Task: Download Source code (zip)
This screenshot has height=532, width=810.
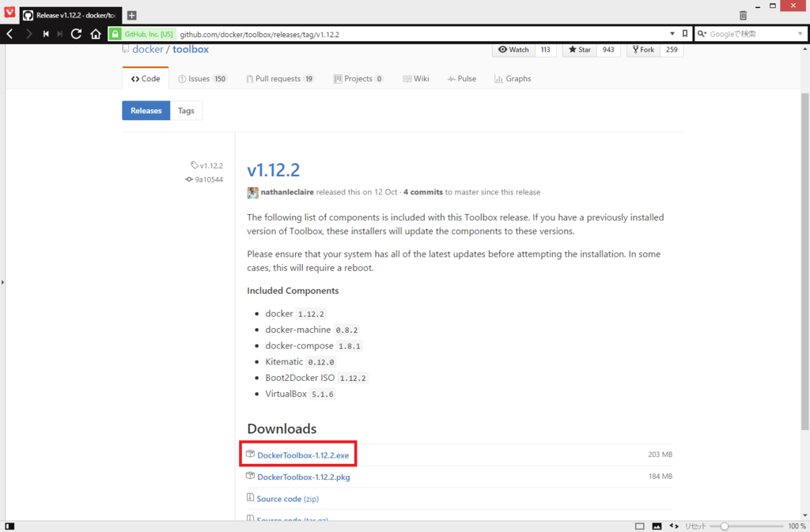Action: [288, 499]
